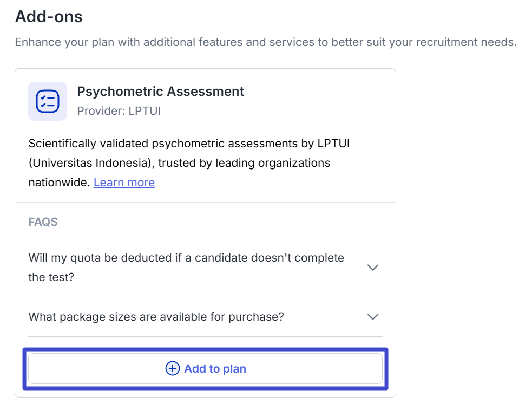Click the "Add to plan" text label
The height and width of the screenshot is (410, 532).
[x=215, y=369]
